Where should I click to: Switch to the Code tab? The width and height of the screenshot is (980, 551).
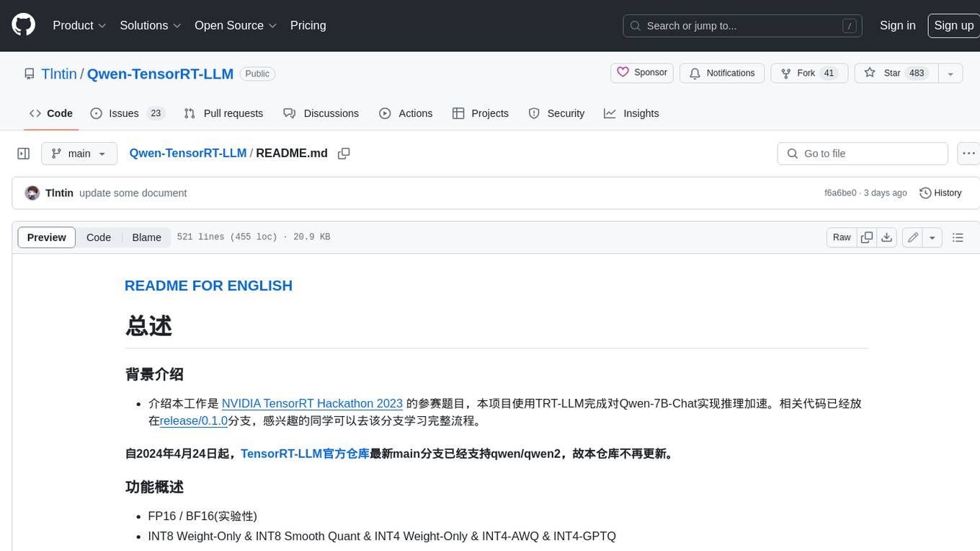(51, 113)
